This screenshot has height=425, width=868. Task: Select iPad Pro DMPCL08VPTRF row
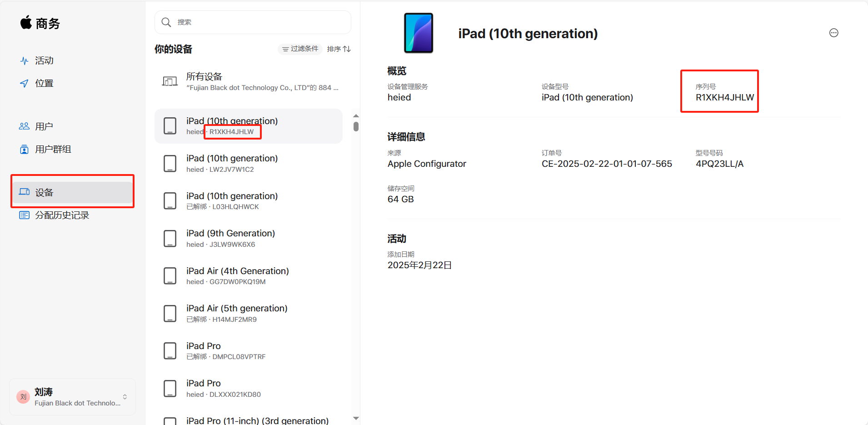click(249, 351)
